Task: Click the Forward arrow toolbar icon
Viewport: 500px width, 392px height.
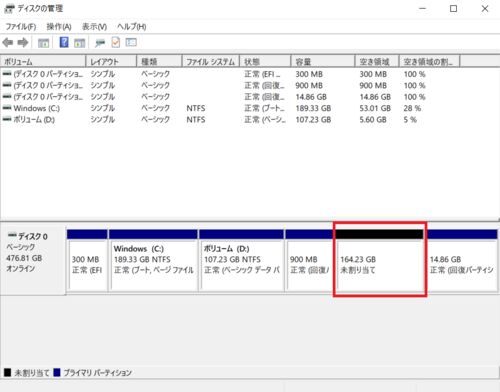Action: pyautogui.click(x=23, y=43)
